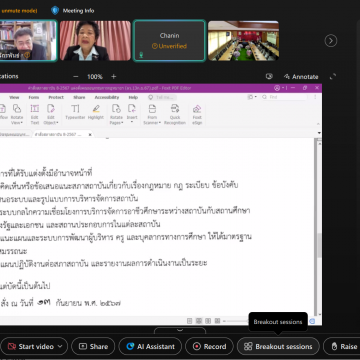Open the Annotate tool
Image resolution: width=360 pixels, height=360 pixels.
click(x=301, y=77)
